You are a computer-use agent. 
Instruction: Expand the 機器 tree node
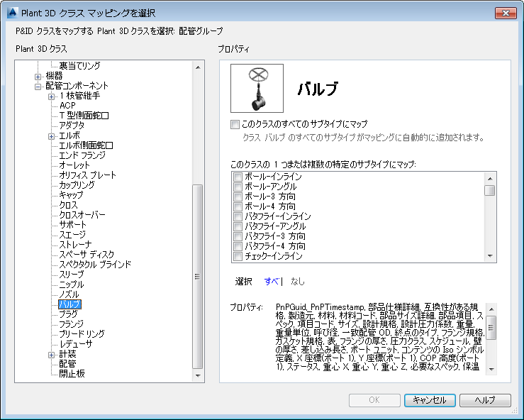tap(38, 77)
